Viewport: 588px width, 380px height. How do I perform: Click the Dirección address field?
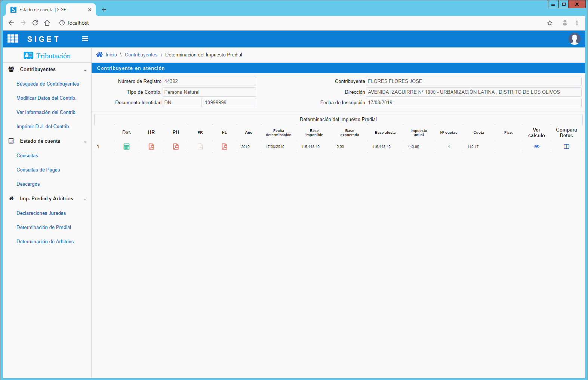(474, 92)
